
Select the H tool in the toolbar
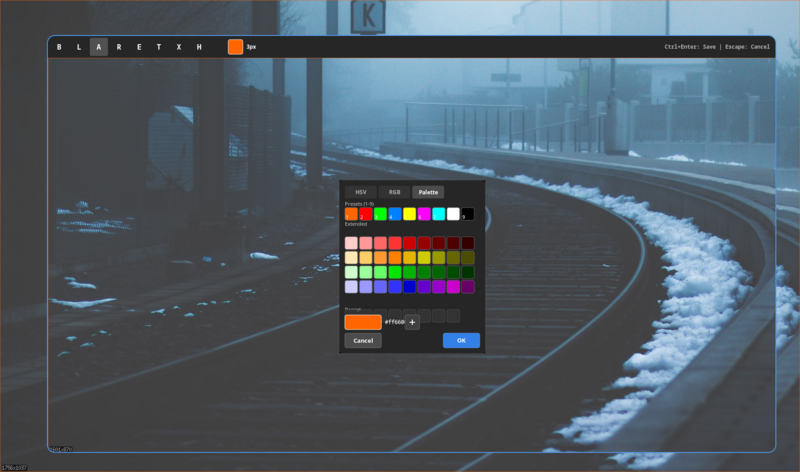[x=199, y=47]
